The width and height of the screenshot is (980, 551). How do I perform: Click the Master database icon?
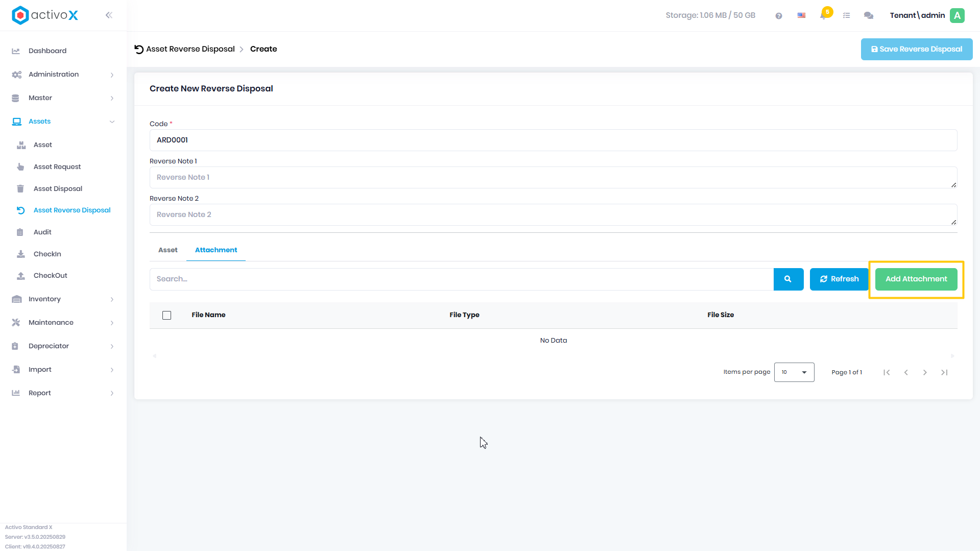(15, 98)
